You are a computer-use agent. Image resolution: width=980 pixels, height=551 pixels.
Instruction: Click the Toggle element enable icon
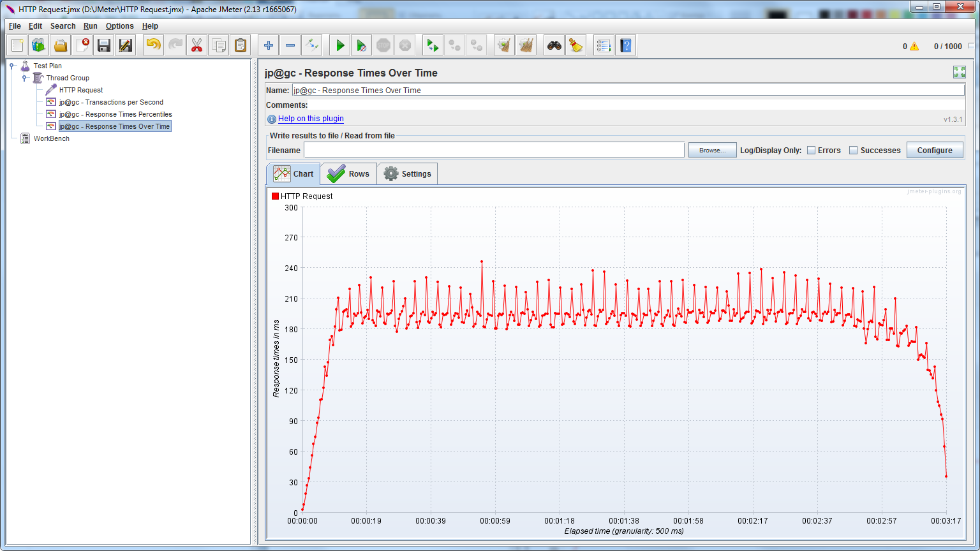(312, 45)
